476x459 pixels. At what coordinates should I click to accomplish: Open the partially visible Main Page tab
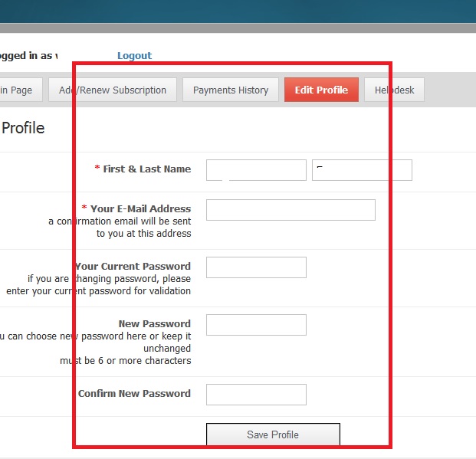click(17, 90)
